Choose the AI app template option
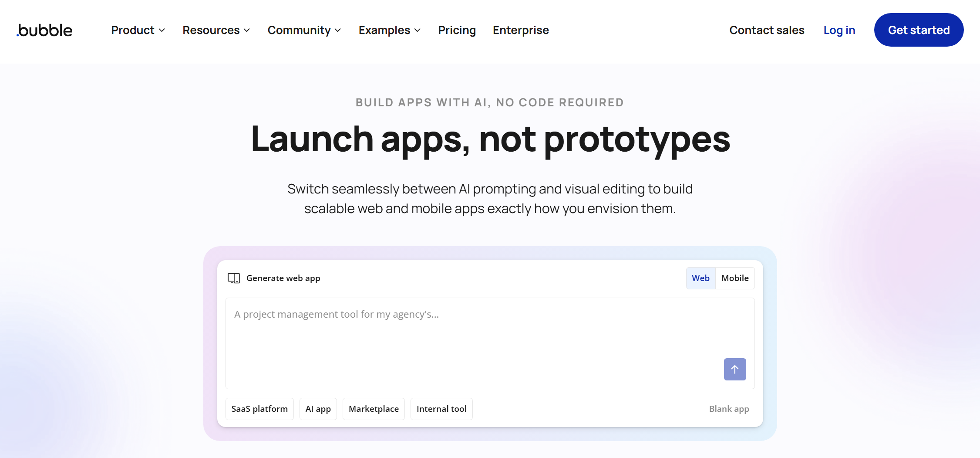The height and width of the screenshot is (458, 980). tap(318, 409)
